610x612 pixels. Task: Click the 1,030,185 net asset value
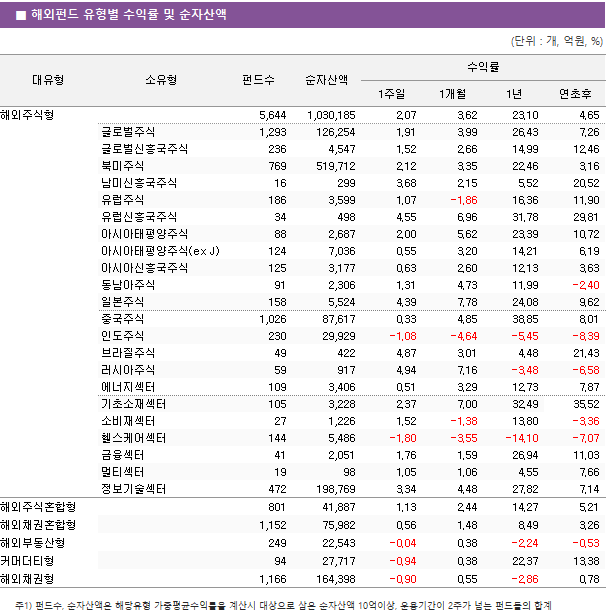click(331, 116)
